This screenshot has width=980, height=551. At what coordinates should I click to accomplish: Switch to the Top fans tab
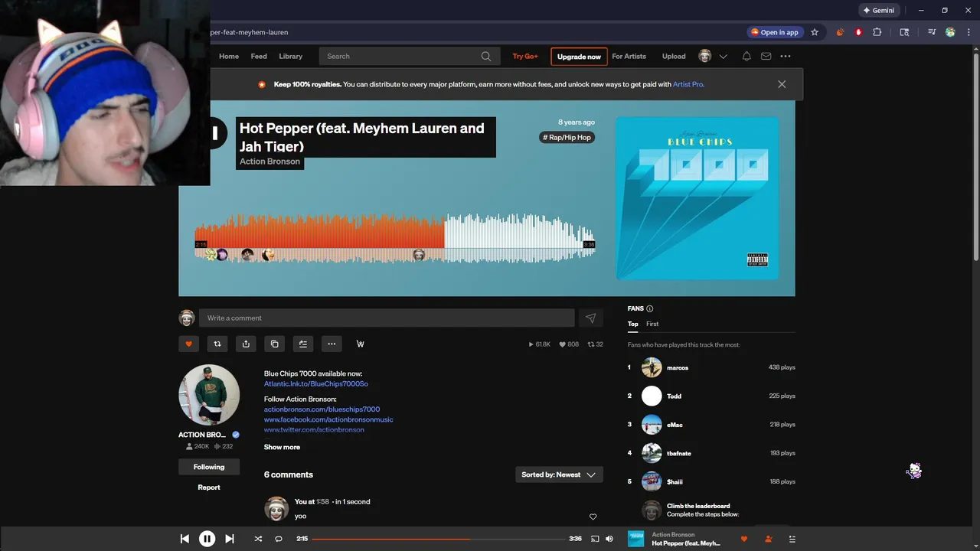[x=633, y=324]
